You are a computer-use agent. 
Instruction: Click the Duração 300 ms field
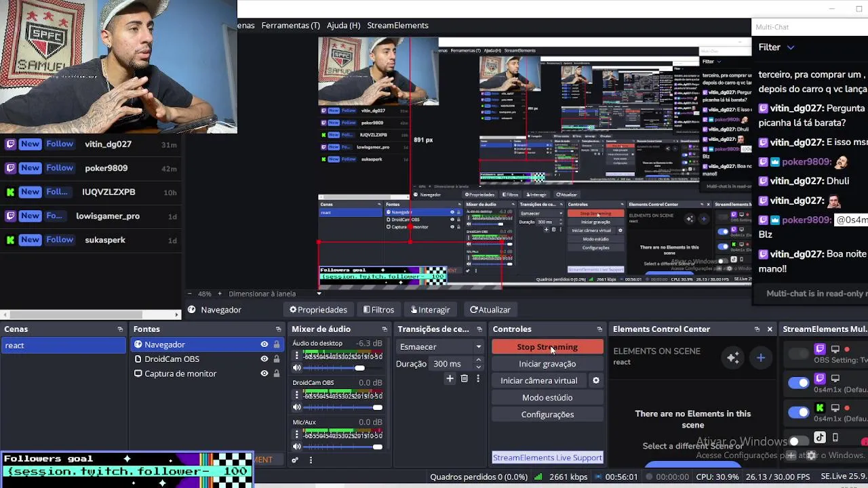452,364
